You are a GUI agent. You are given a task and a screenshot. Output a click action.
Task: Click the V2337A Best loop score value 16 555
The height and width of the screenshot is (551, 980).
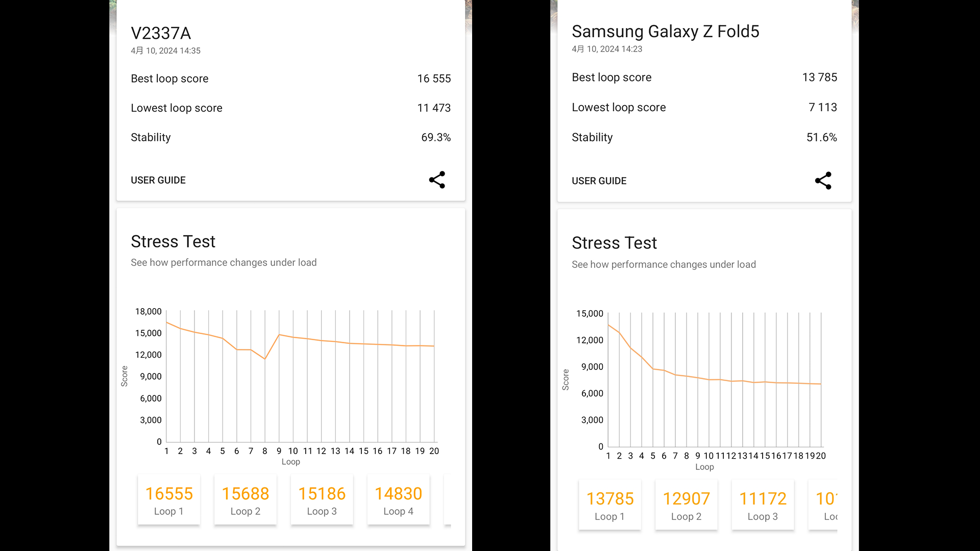[x=434, y=79]
